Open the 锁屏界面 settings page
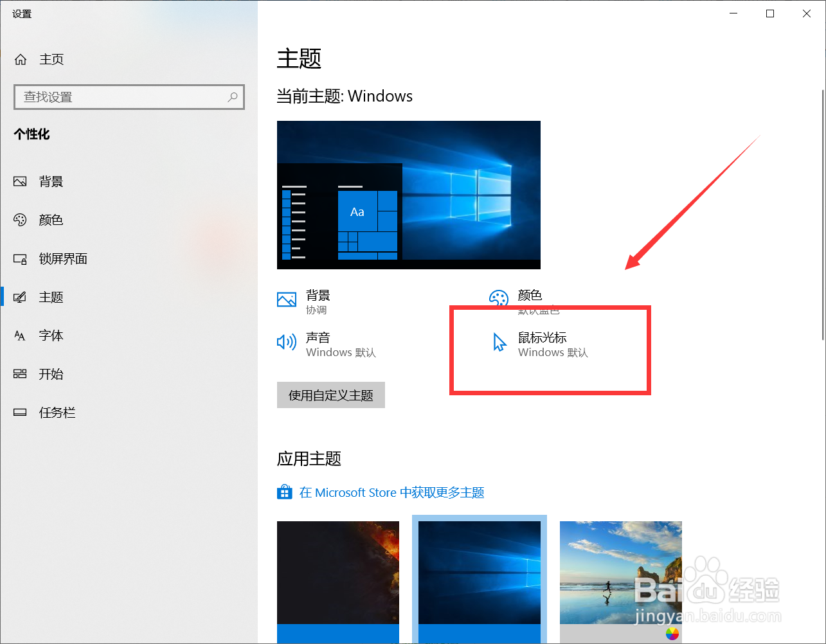 63,259
